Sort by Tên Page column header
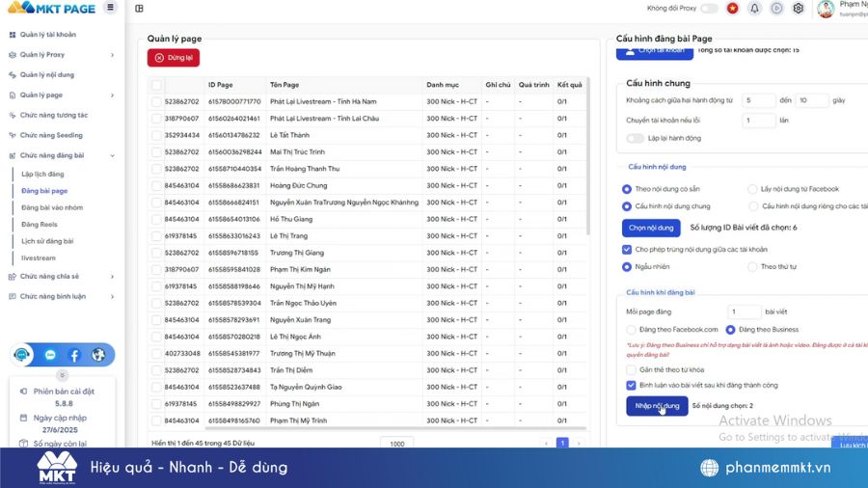This screenshot has height=488, width=868. click(x=285, y=85)
